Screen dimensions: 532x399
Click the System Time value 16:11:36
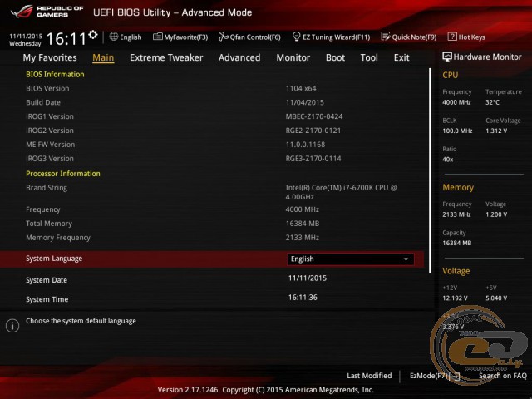pos(303,298)
